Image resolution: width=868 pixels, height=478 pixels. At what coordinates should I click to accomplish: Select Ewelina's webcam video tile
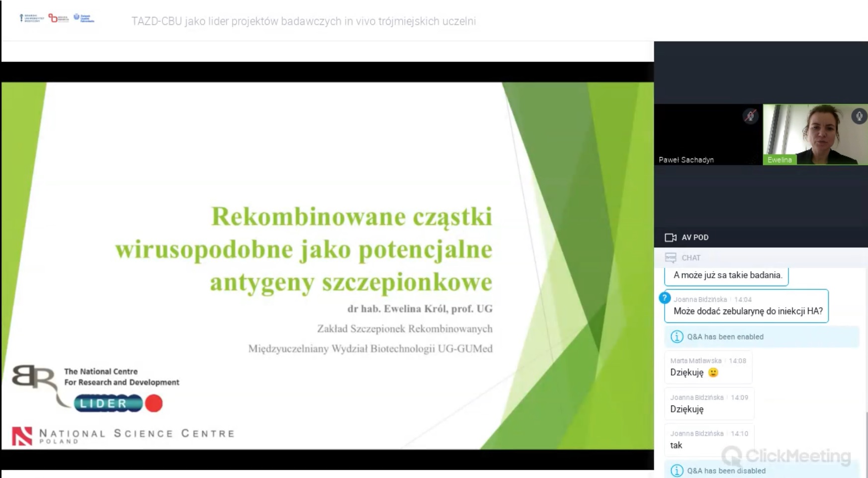pos(815,134)
